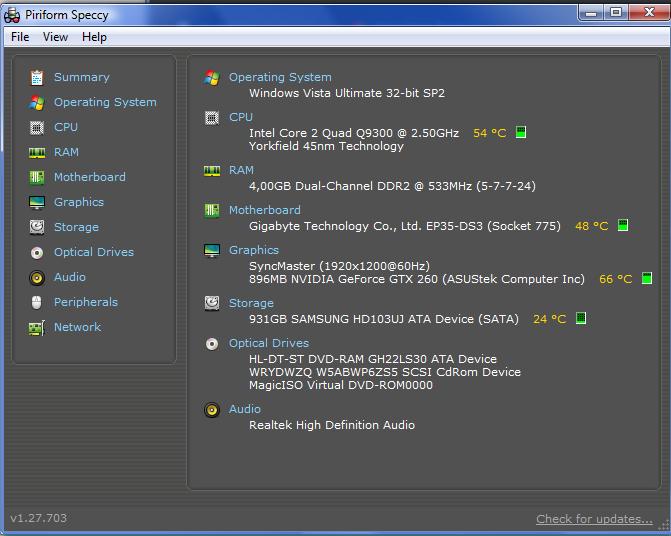Click the Graphics monitor icon in sidebar

point(37,202)
